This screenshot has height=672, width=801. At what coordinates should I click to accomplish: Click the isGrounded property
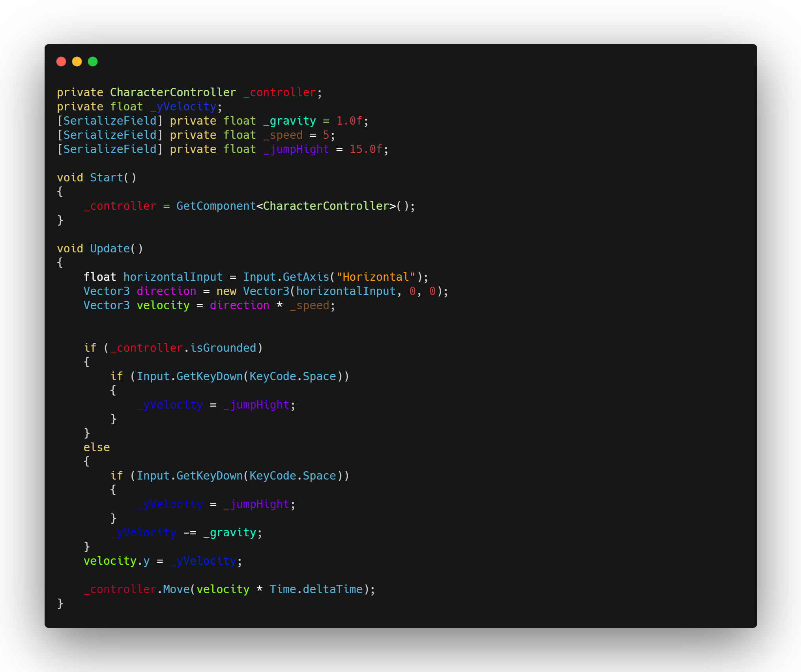click(x=223, y=348)
